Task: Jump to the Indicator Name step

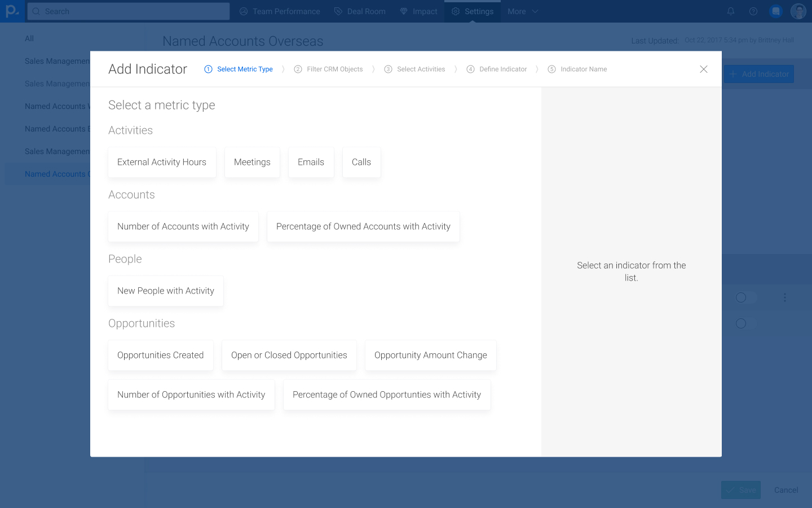Action: point(577,69)
